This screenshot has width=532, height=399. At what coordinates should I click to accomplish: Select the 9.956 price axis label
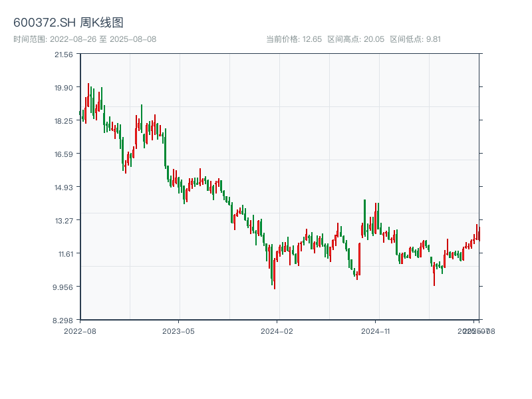64,287
